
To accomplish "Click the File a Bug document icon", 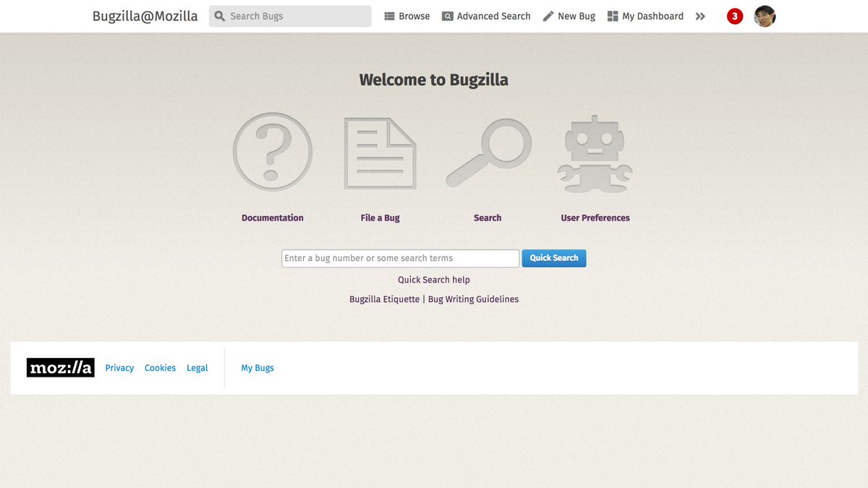I will click(380, 153).
